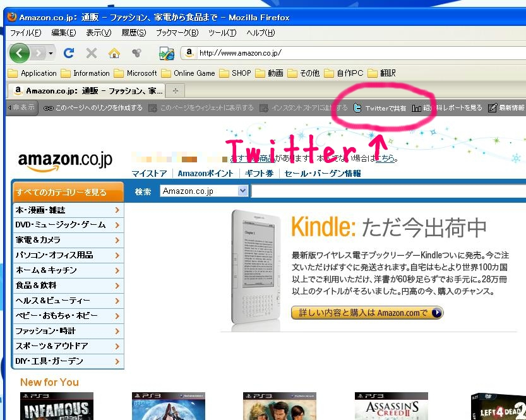Viewport: 526px width, 420px height.
Task: Open the Application bookmarks folder
Action: (x=32, y=73)
